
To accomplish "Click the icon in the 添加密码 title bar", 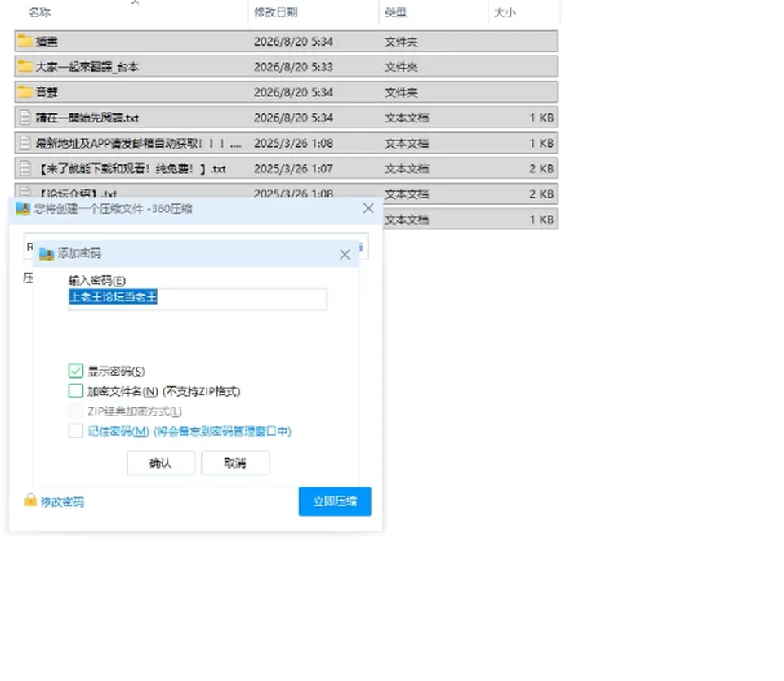I will click(47, 254).
